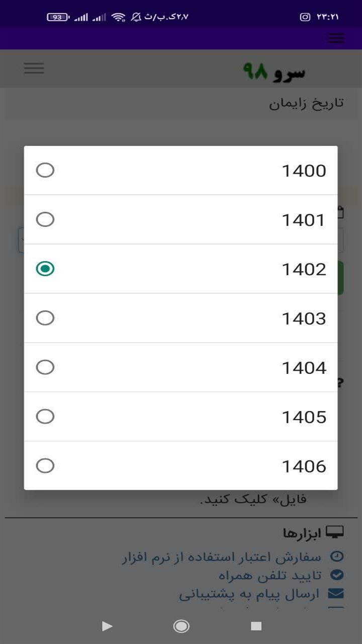
Task: Select the 1400 radio button
Action: tap(45, 171)
